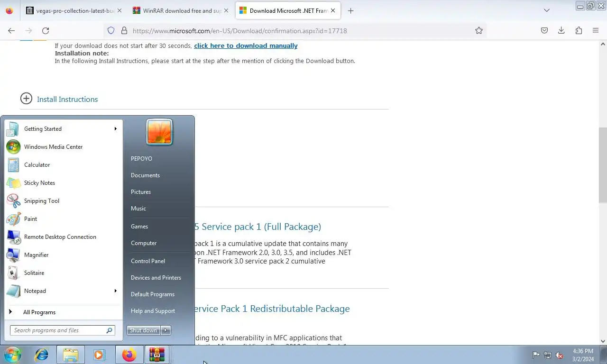The image size is (607, 364).
Task: List all tabs dropdown
Action: coord(547,10)
